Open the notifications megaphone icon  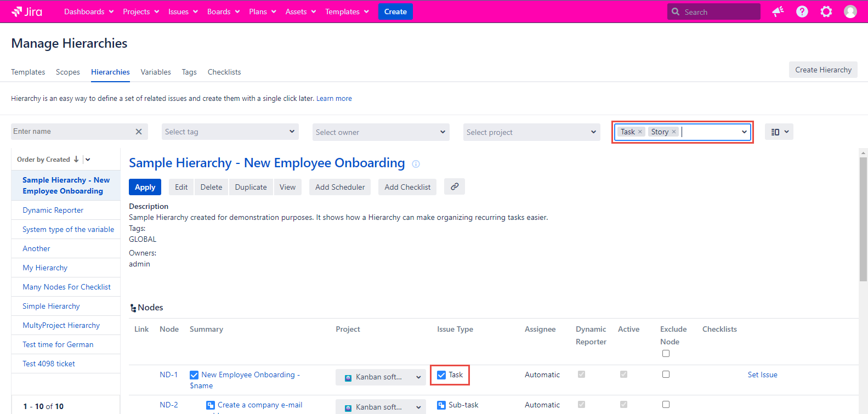point(778,12)
